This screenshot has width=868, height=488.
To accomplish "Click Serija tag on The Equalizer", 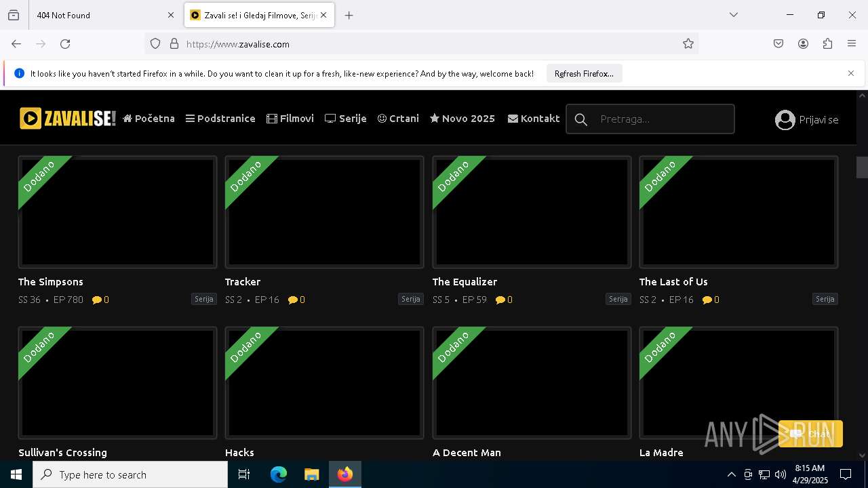I will (618, 299).
